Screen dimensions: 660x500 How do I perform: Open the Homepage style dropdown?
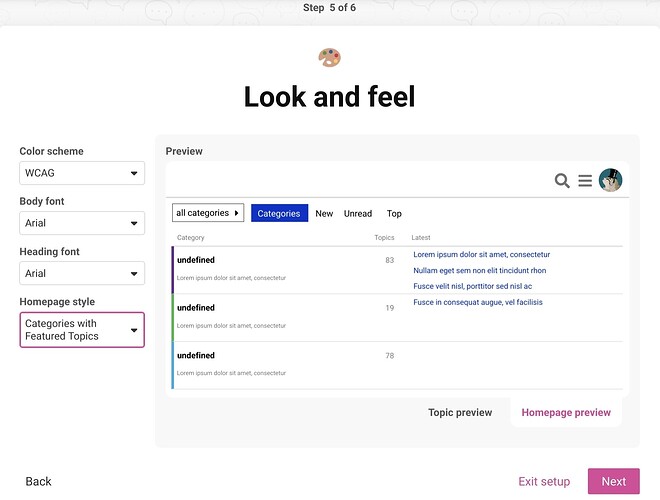click(x=82, y=330)
